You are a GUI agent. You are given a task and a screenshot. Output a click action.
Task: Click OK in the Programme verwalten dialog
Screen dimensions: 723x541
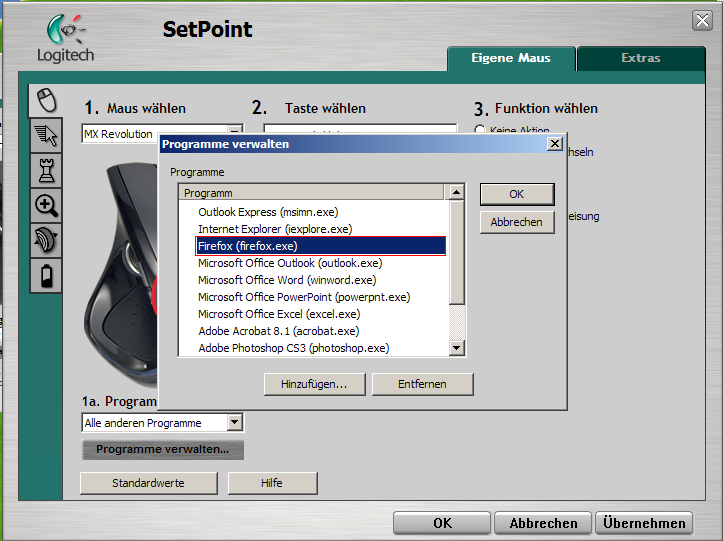[x=517, y=194]
